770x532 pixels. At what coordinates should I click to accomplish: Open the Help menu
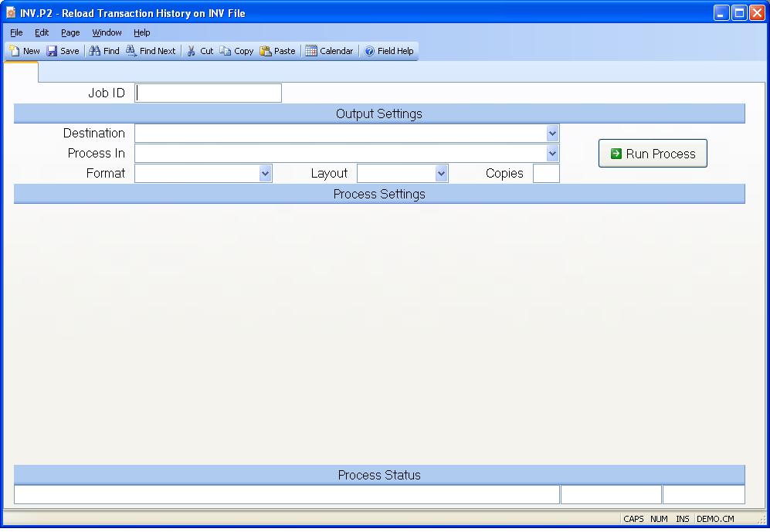(x=141, y=32)
